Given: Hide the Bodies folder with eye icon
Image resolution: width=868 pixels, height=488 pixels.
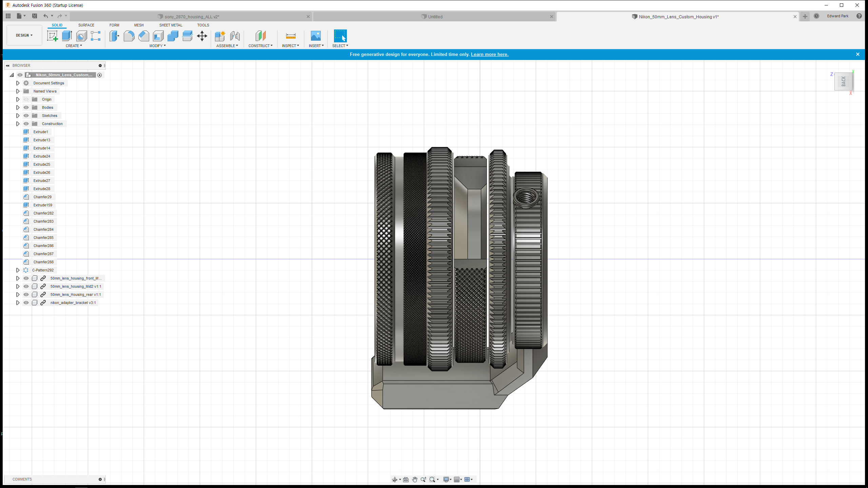Looking at the screenshot, I should (26, 107).
